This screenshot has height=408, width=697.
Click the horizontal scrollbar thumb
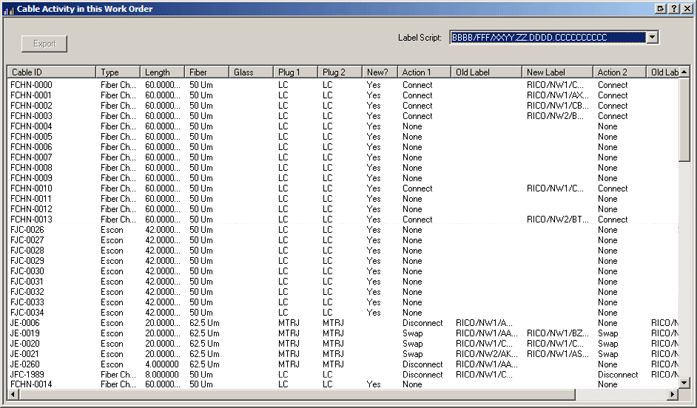[x=297, y=394]
